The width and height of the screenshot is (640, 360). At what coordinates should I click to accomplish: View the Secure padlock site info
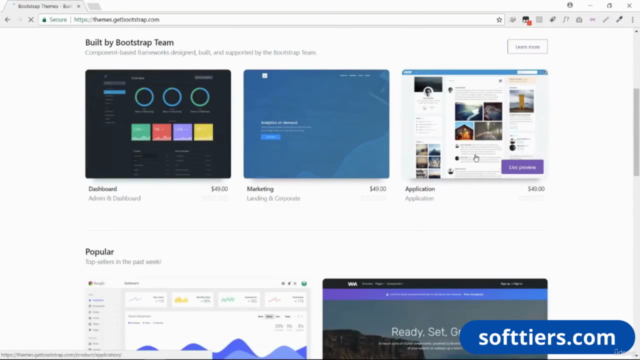54,20
